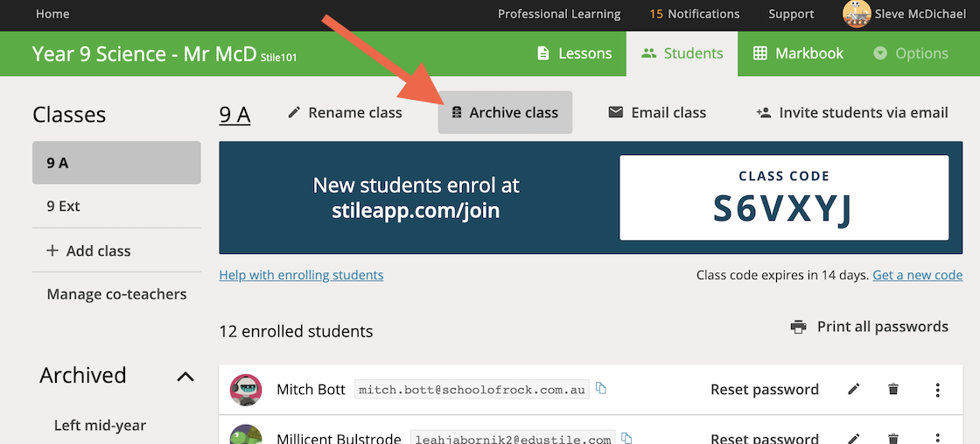Click Invite students via email
The height and width of the screenshot is (444, 980).
[x=852, y=113]
